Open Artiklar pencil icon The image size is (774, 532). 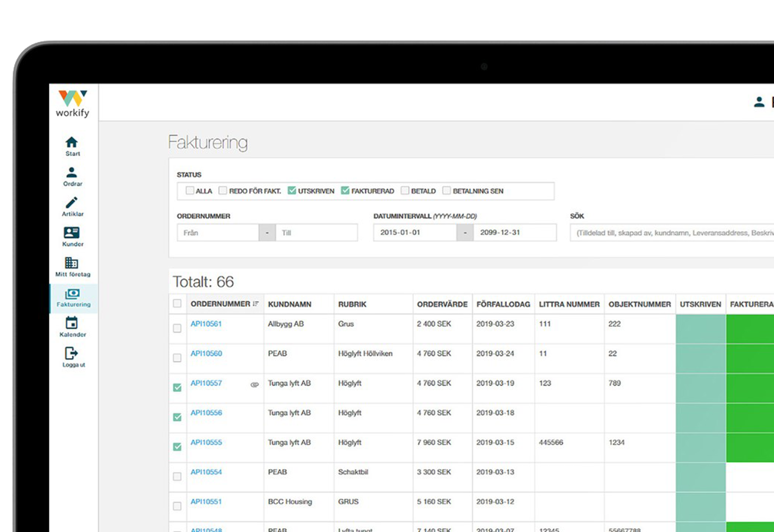click(72, 203)
